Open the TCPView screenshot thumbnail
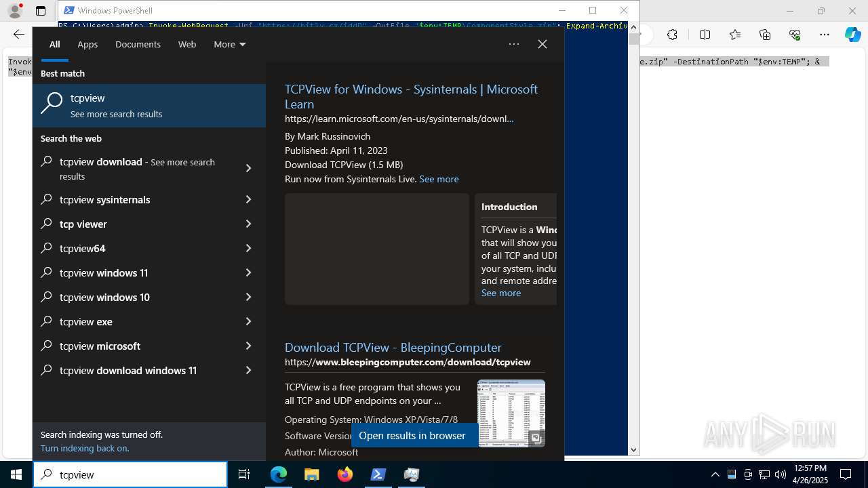Screen dimensions: 868x488 tap(511, 413)
